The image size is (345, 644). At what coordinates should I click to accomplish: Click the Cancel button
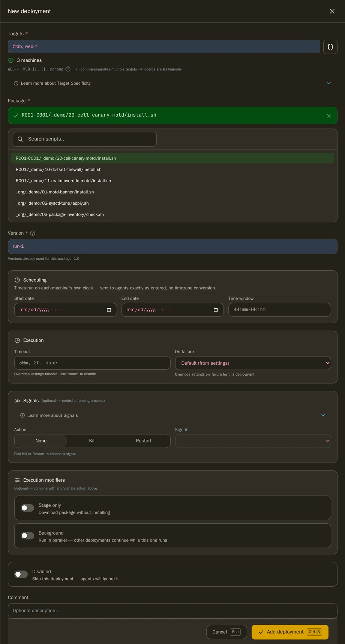(x=226, y=632)
